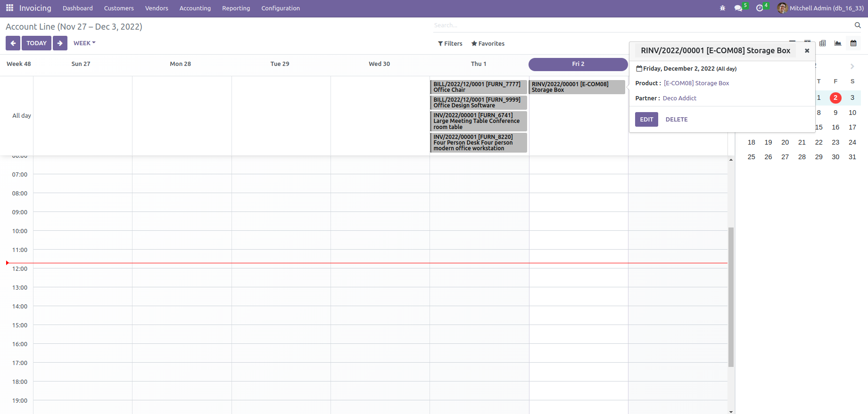Expand the WEEK scale dropdown
The height and width of the screenshot is (414, 868).
pyautogui.click(x=84, y=43)
